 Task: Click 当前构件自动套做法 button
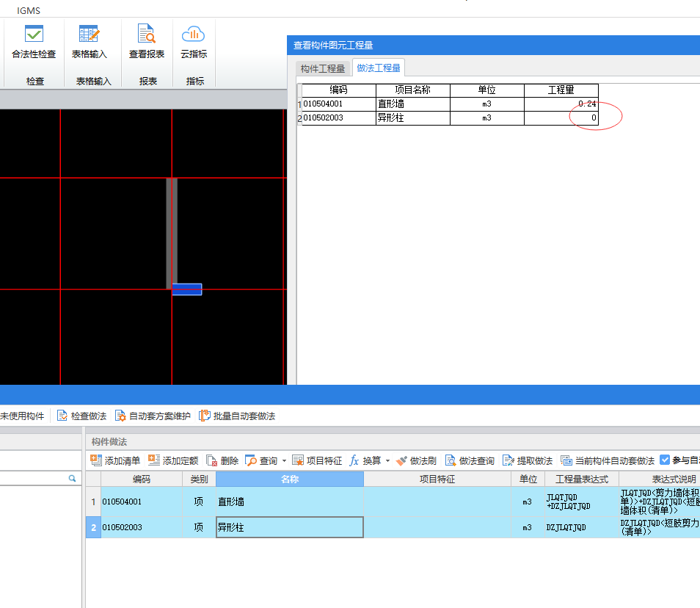[x=607, y=460]
